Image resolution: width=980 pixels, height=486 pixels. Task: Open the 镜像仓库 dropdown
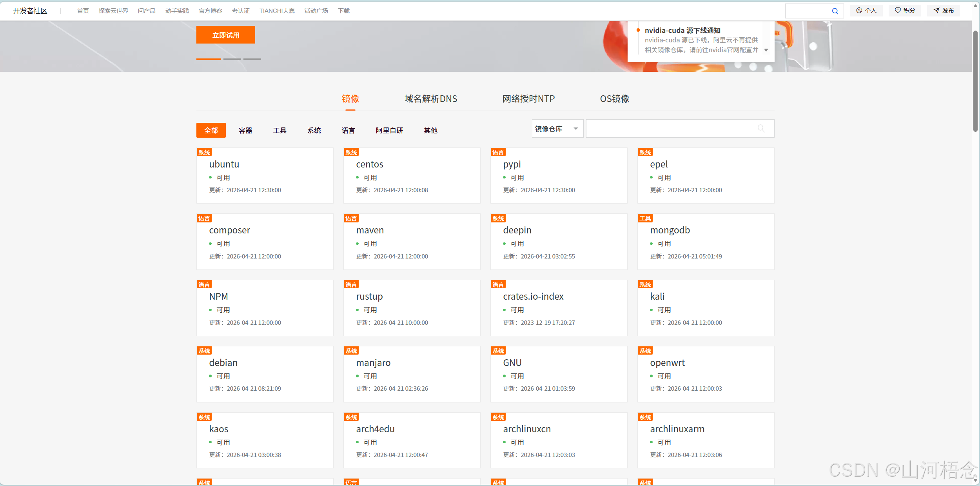557,129
